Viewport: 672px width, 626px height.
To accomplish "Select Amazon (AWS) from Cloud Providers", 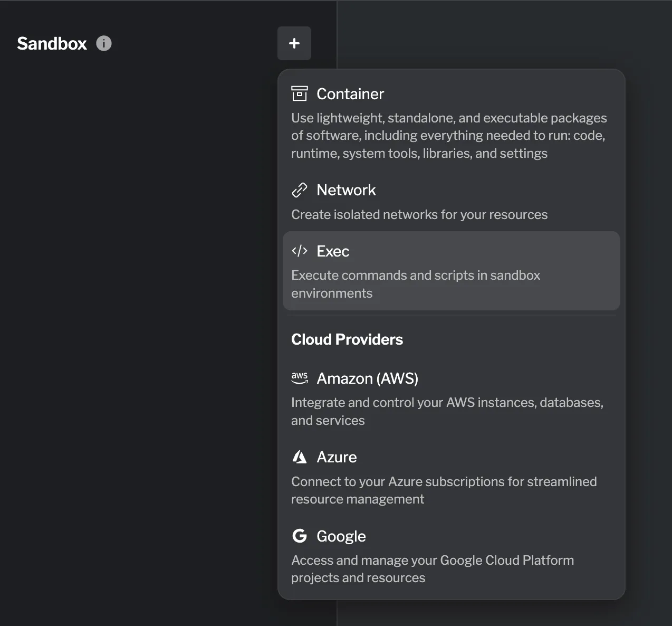I will click(367, 378).
